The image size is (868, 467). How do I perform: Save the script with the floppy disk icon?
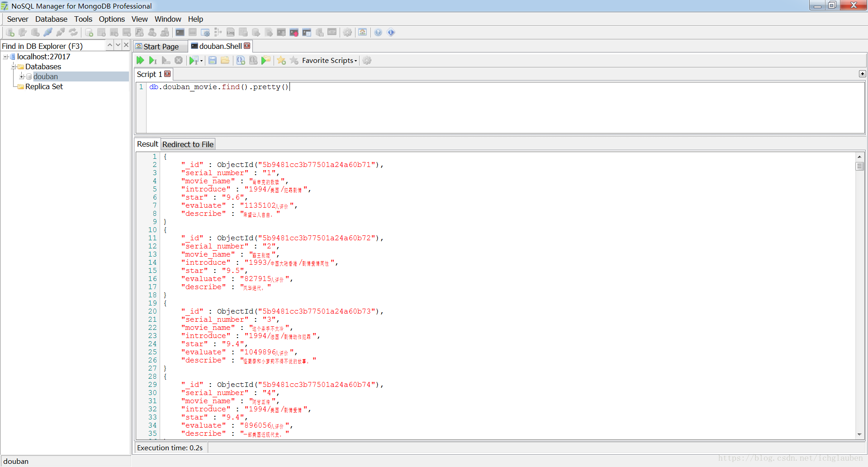(x=213, y=60)
